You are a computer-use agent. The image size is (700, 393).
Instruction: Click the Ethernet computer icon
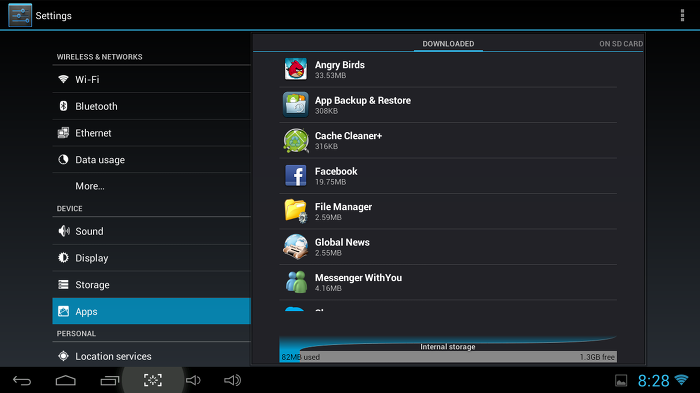[x=63, y=133]
